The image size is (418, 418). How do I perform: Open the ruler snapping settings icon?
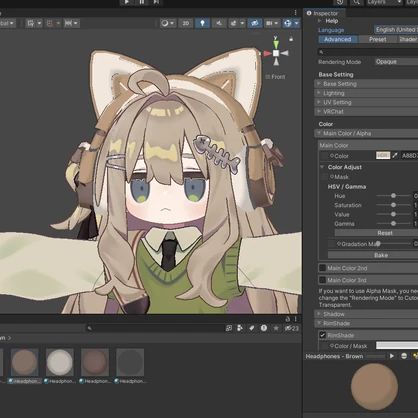[71, 23]
